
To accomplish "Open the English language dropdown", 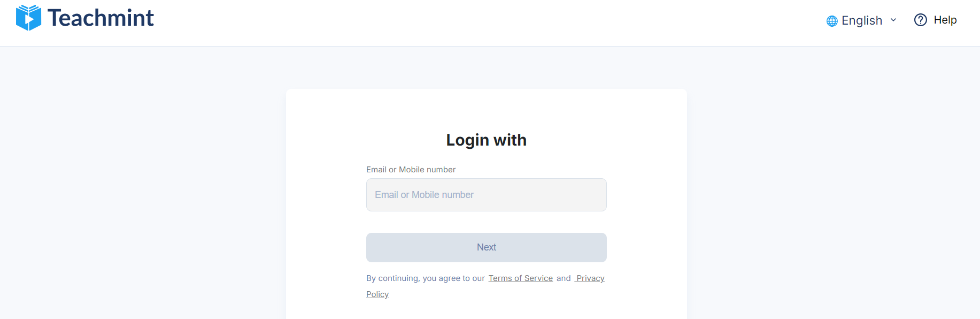I will tap(862, 20).
